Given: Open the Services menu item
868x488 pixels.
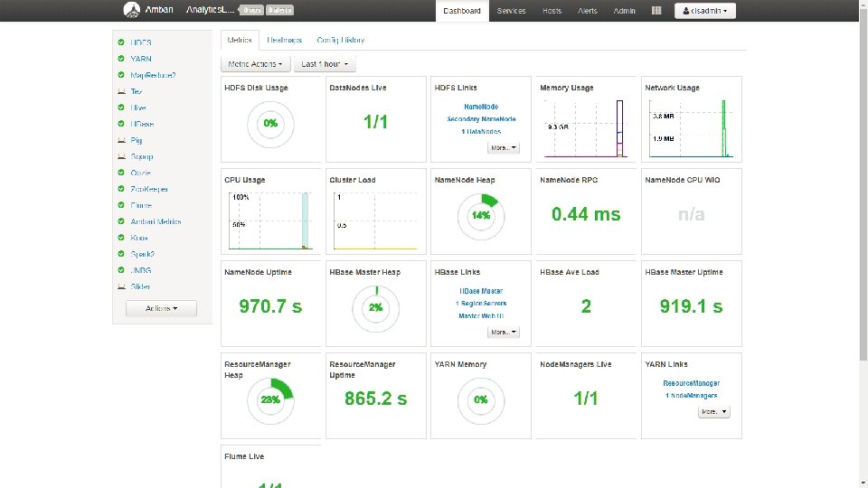Looking at the screenshot, I should pos(511,11).
